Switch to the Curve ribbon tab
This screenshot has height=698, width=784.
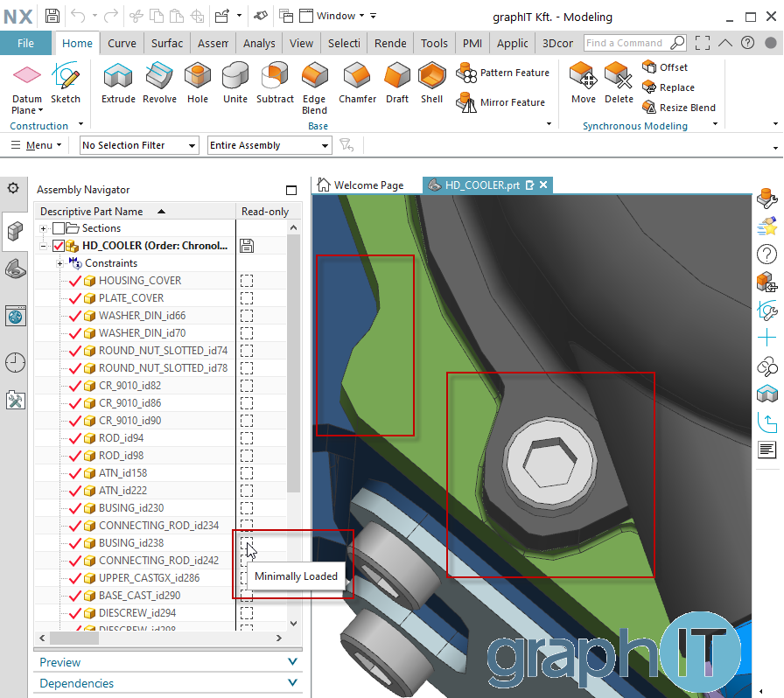[122, 43]
